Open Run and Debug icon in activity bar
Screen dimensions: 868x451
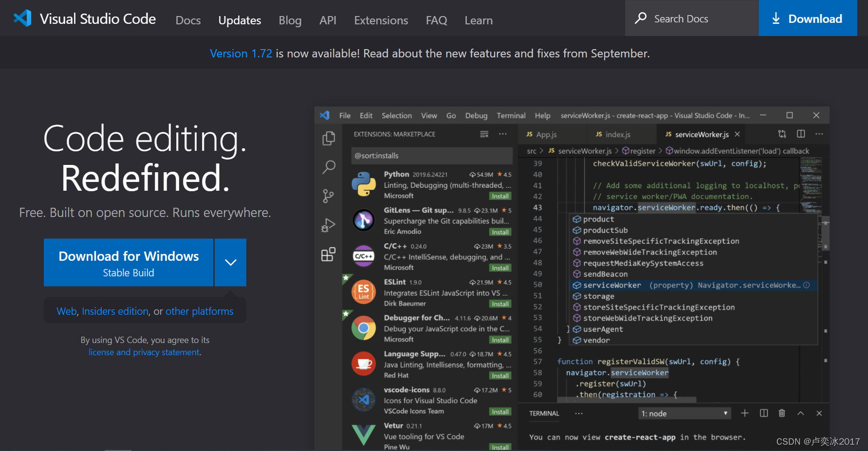329,225
